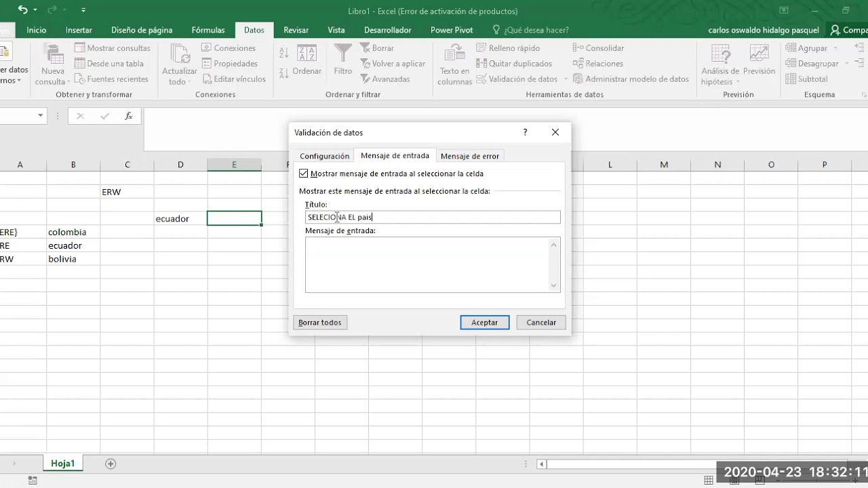
Task: Open Análisis de hipótesis tool
Action: [720, 54]
